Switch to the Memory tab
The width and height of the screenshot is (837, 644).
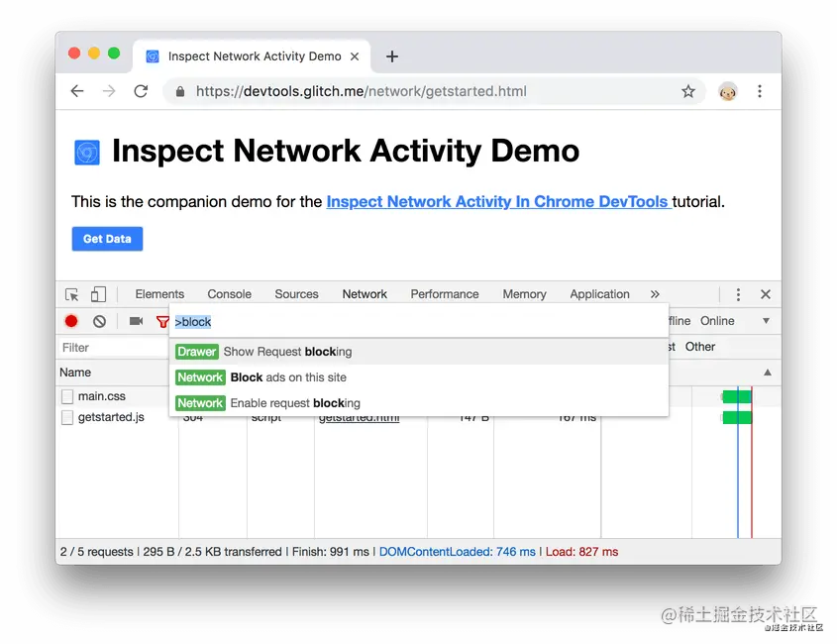(x=524, y=294)
